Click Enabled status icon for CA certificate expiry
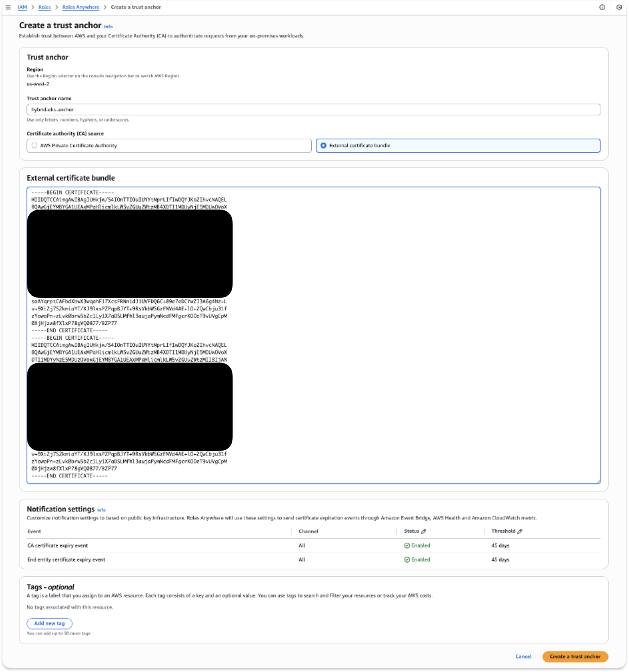629x672 pixels. 407,546
